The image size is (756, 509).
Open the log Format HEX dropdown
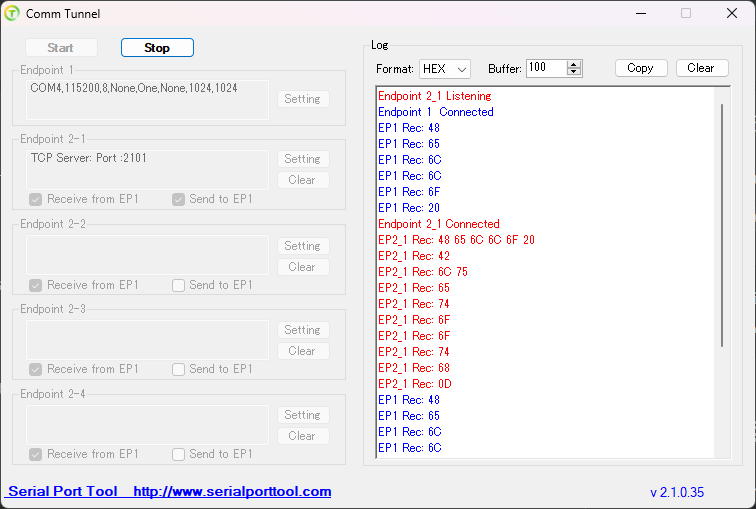pos(445,69)
